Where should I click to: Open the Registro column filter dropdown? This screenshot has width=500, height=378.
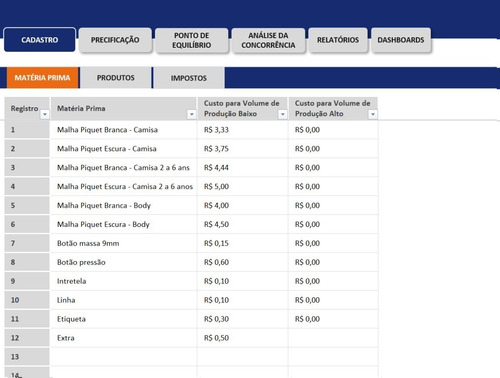45,114
